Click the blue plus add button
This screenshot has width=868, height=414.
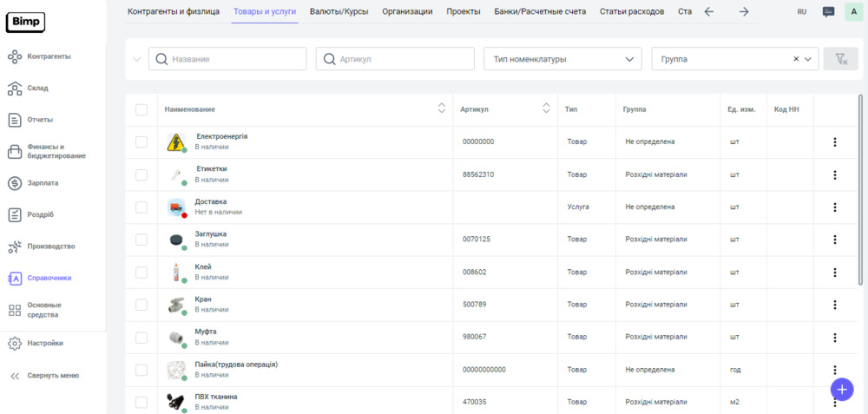(842, 389)
